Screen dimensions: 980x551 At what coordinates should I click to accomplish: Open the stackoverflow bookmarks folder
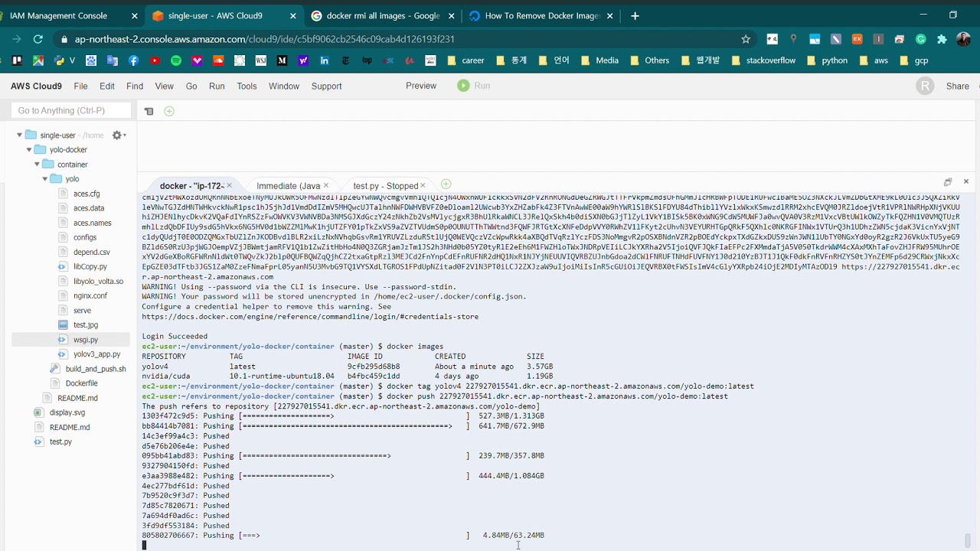click(763, 60)
